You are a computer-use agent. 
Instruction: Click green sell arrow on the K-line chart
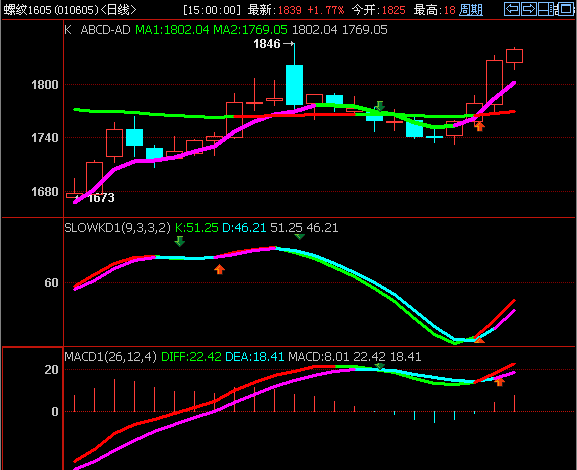click(380, 106)
